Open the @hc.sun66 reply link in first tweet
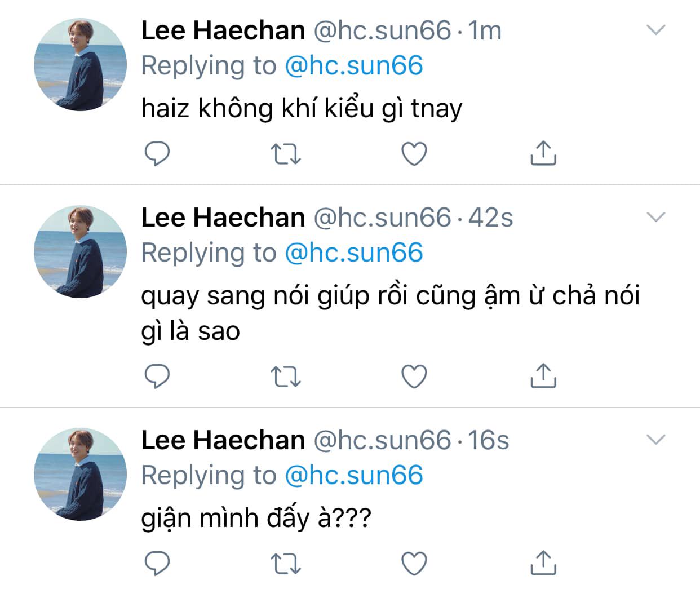This screenshot has width=700, height=589. (x=353, y=66)
